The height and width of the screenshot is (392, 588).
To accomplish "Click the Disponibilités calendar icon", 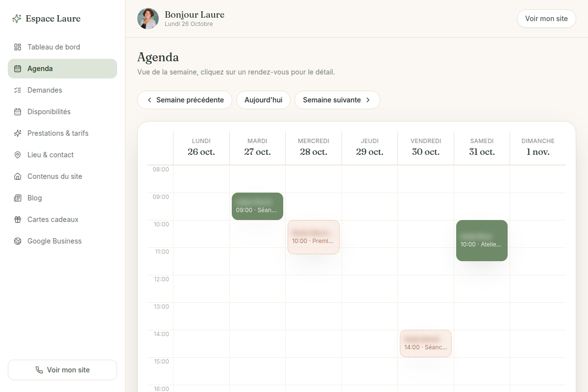I will pyautogui.click(x=18, y=112).
